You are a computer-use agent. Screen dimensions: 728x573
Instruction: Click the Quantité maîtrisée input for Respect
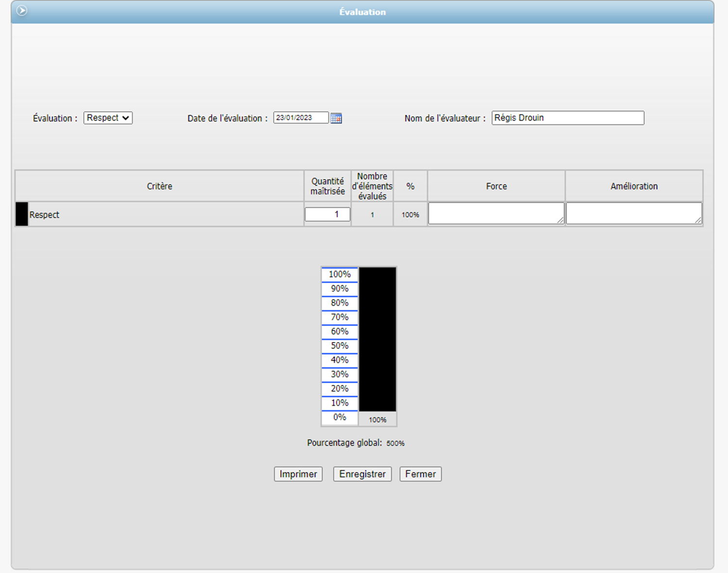(x=327, y=214)
